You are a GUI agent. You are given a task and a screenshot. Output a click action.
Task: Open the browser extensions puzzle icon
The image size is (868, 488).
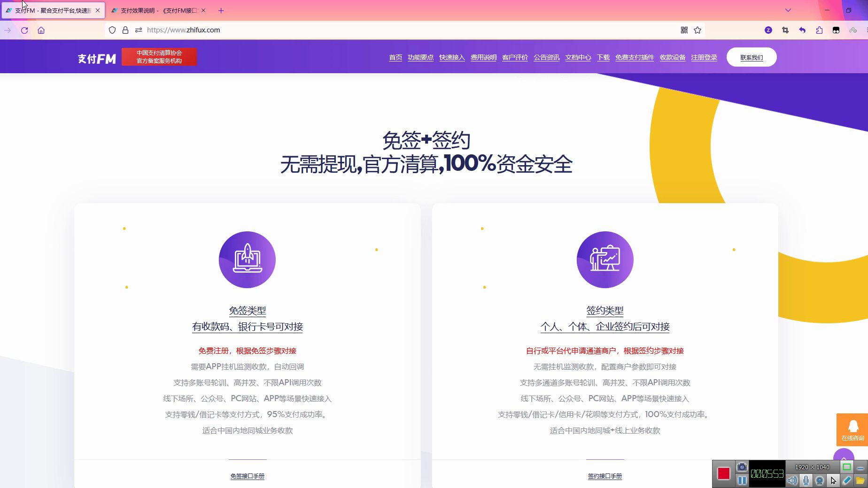point(819,30)
